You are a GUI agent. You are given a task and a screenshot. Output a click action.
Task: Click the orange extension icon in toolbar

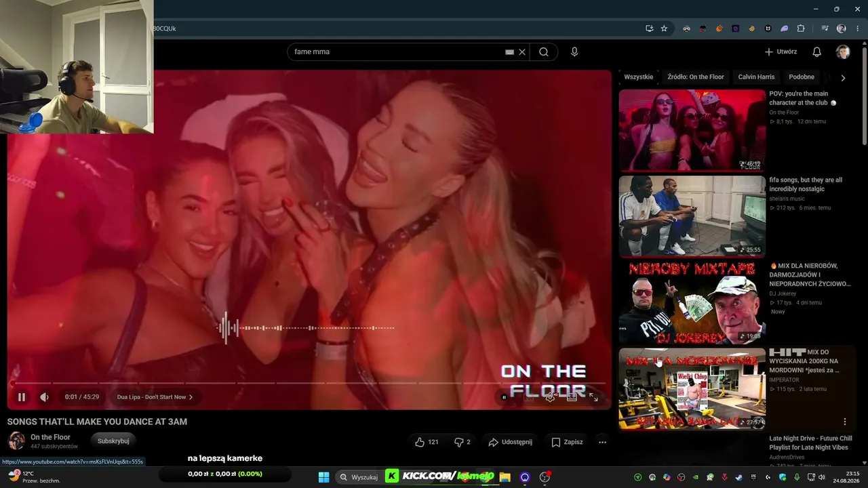coord(719,28)
